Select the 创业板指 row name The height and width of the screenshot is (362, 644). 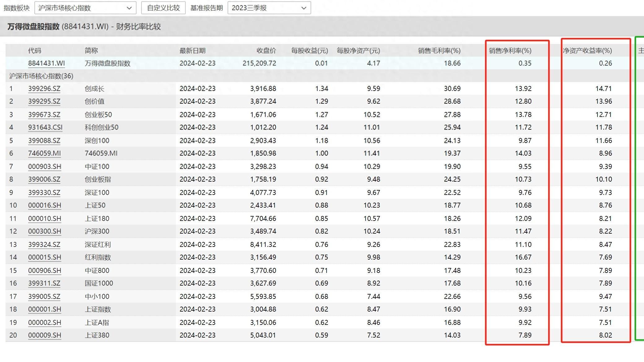click(98, 179)
